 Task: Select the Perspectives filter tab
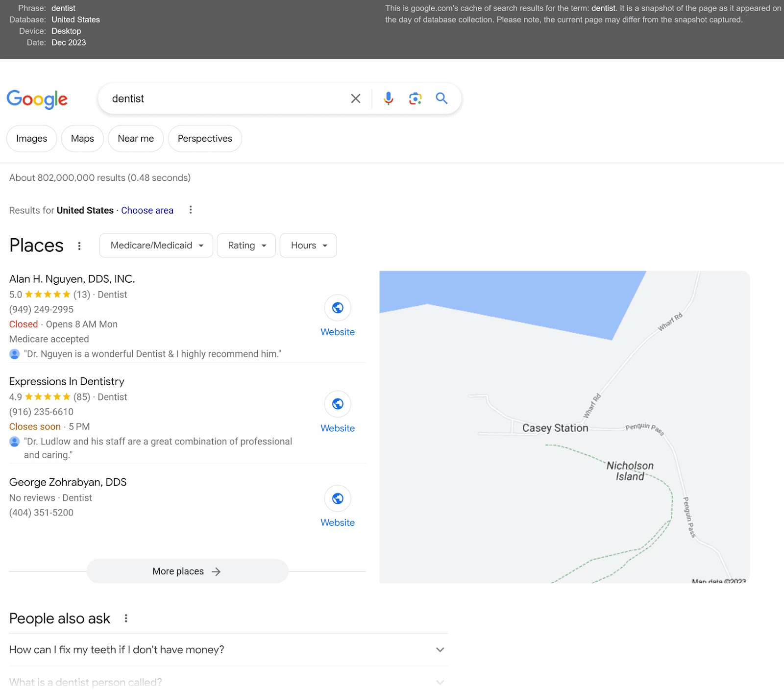click(x=205, y=138)
